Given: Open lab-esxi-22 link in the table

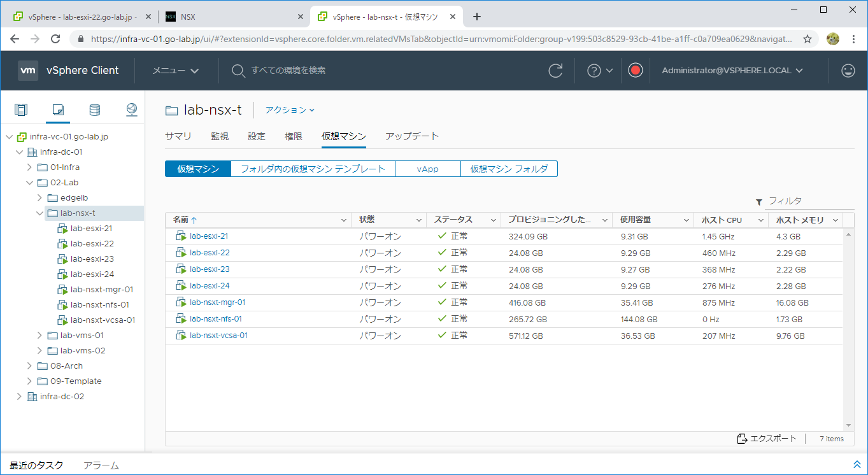Looking at the screenshot, I should pyautogui.click(x=210, y=253).
